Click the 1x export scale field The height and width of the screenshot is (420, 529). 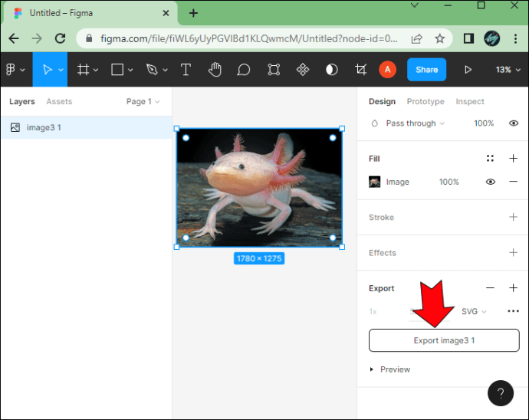373,311
